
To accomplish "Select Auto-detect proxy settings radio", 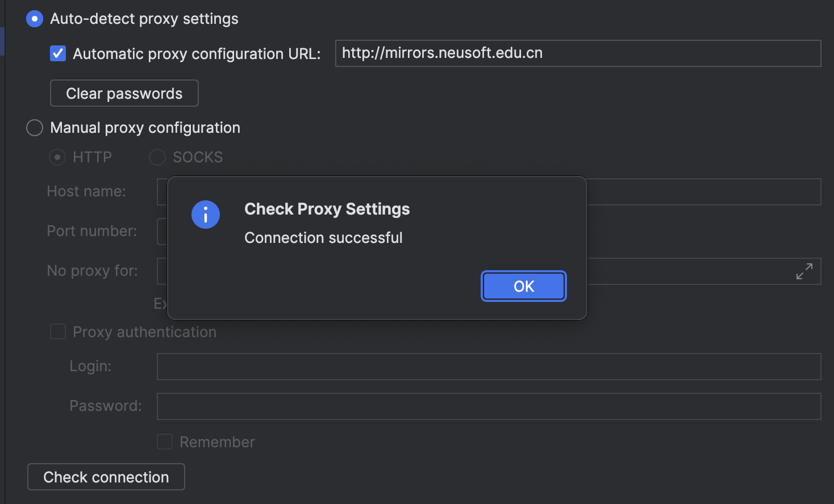I will tap(35, 19).
